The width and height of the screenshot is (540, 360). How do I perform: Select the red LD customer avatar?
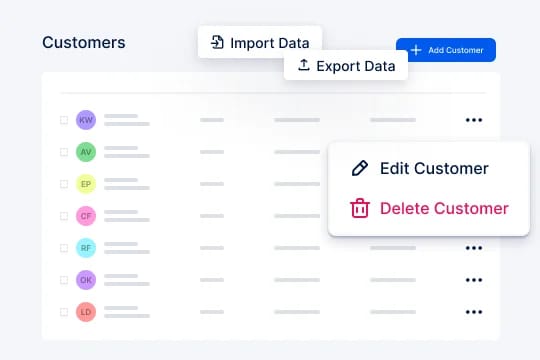(86, 312)
